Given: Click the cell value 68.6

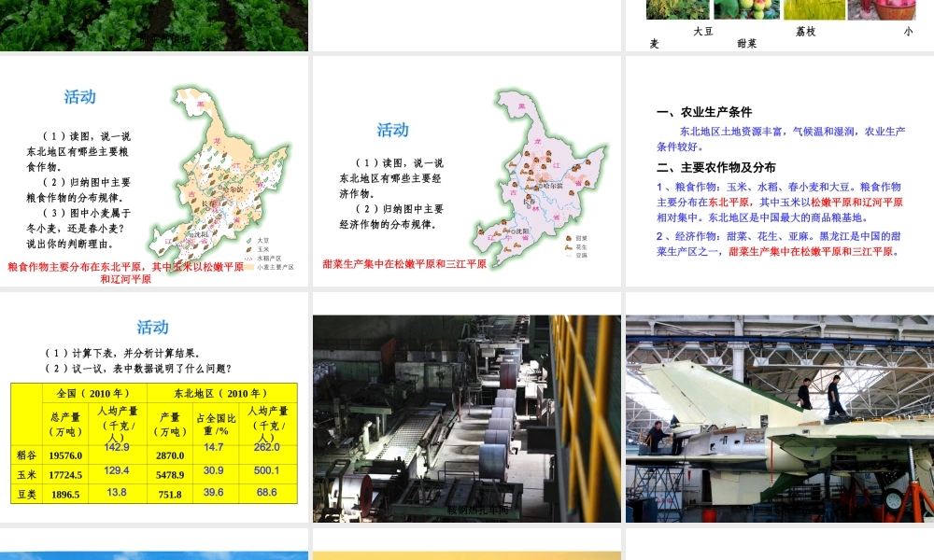Looking at the screenshot, I should [x=267, y=492].
